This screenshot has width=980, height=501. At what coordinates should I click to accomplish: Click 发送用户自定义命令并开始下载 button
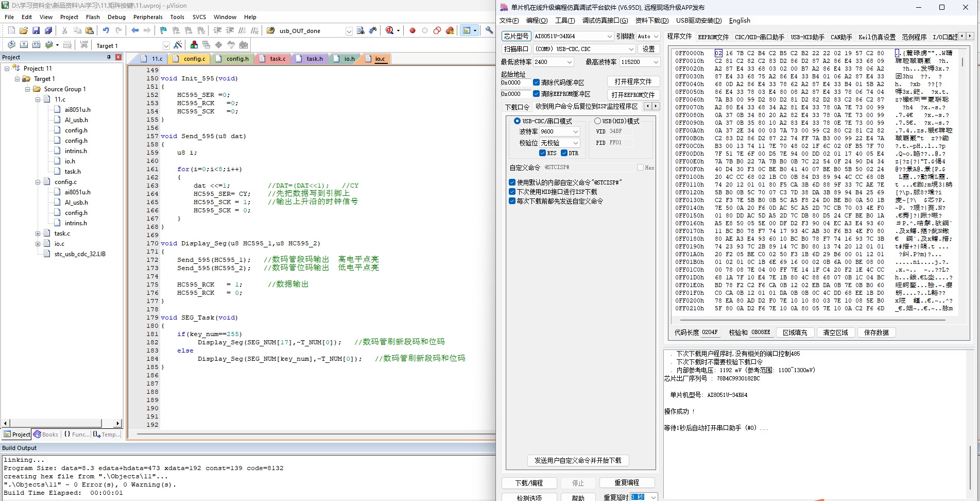[578, 460]
